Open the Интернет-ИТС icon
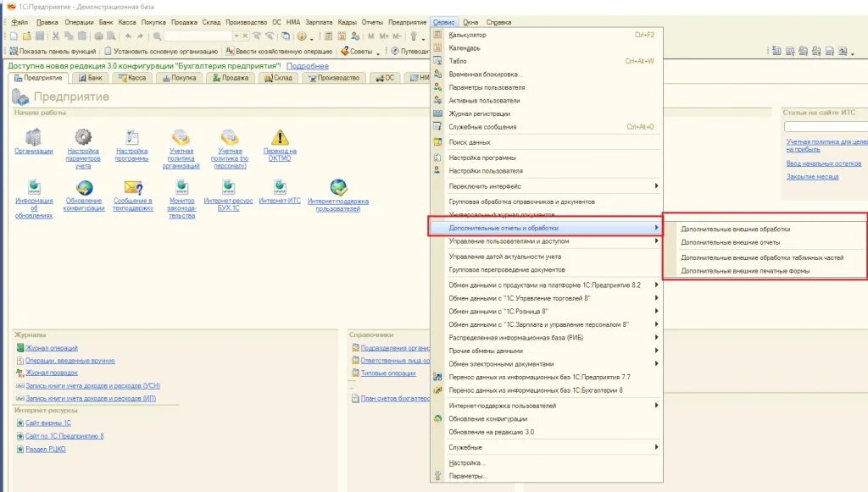 pyautogui.click(x=280, y=187)
